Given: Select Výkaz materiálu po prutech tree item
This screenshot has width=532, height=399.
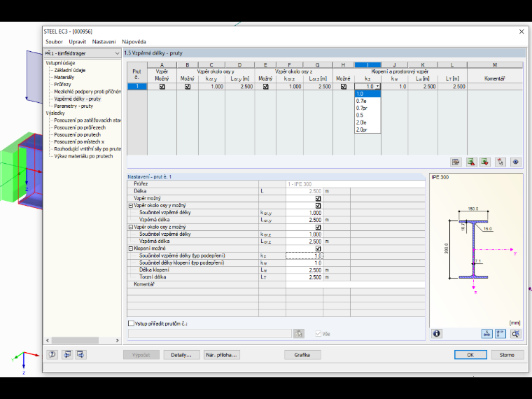Looking at the screenshot, I should [x=83, y=156].
